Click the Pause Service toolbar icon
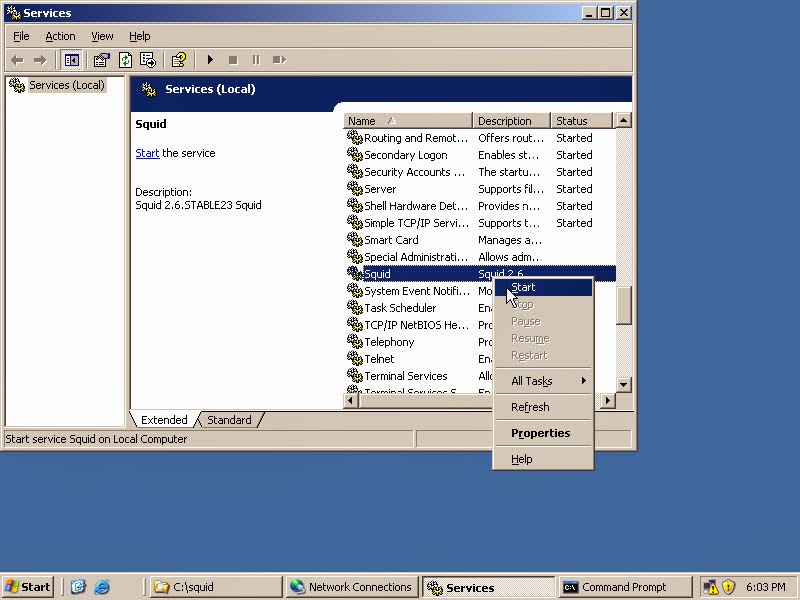The width and height of the screenshot is (800, 600). (x=256, y=60)
